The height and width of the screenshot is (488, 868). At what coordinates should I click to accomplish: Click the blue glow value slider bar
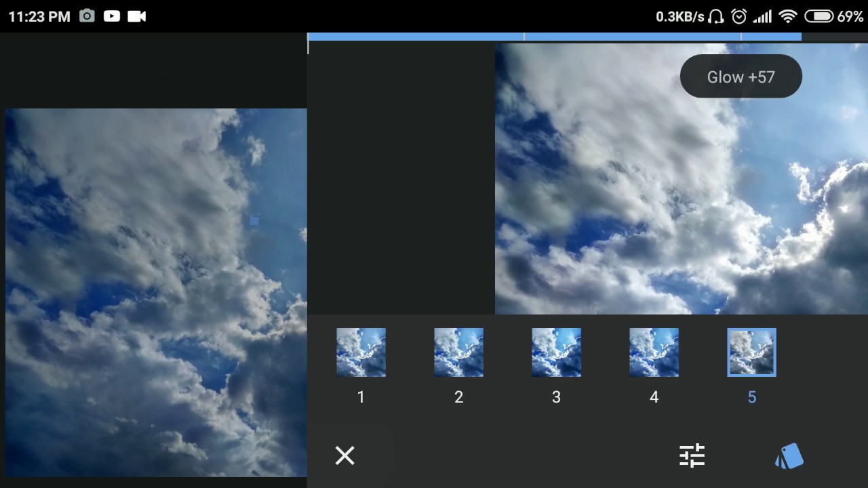555,37
